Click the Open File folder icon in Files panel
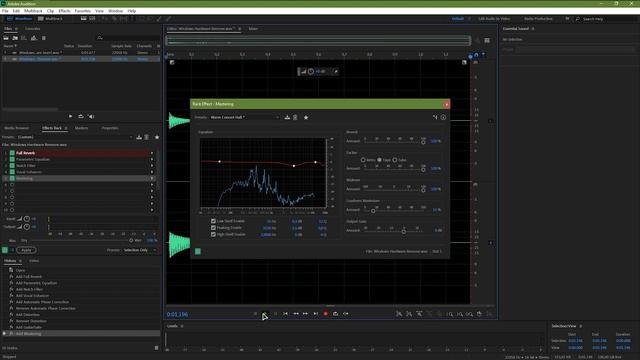Viewport: 640px width, 360px height. coord(6,38)
